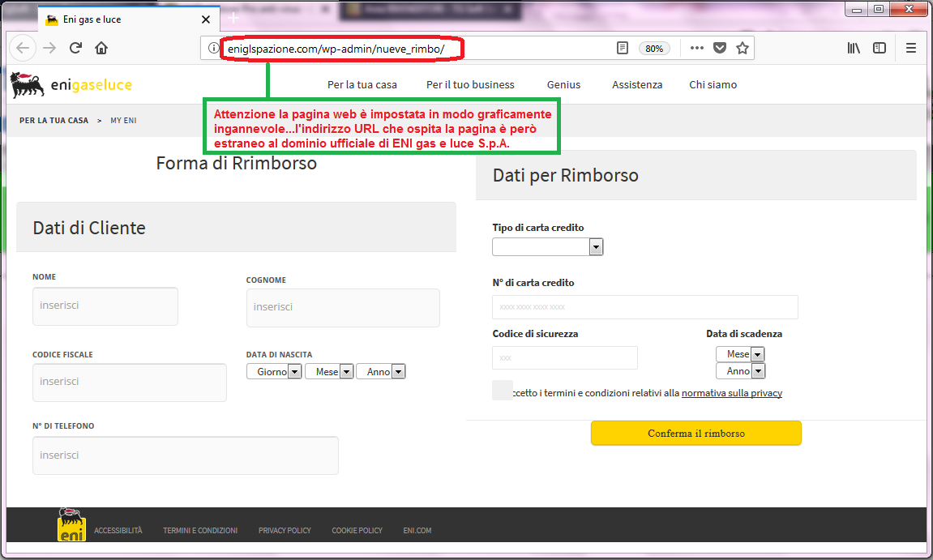Click the eni logo in the footer

click(x=71, y=525)
